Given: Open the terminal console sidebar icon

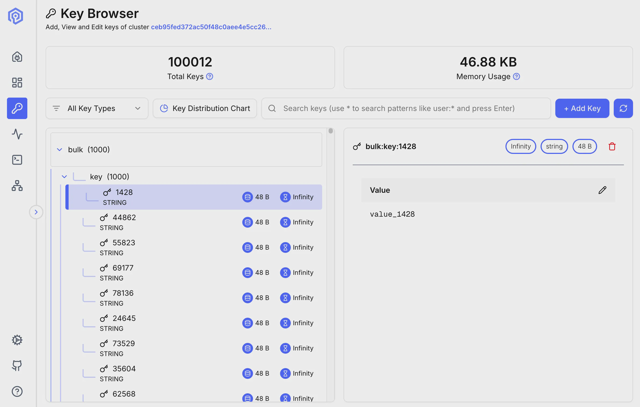Looking at the screenshot, I should (x=17, y=160).
